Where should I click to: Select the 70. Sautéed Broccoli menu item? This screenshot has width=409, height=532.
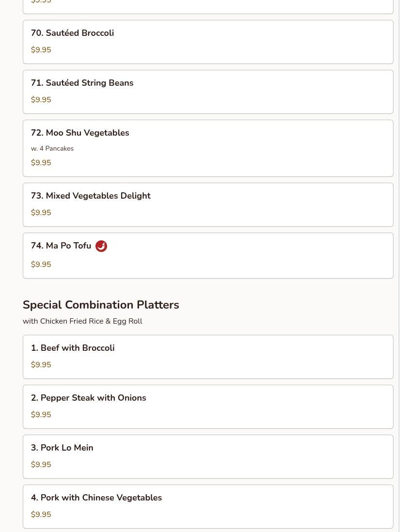tap(72, 33)
